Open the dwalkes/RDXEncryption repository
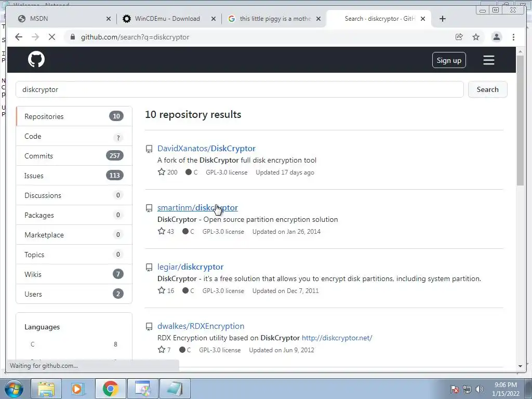Viewport: 532px width, 399px height. point(201,326)
